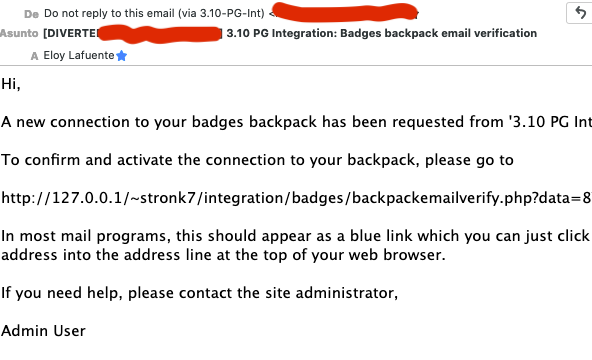The width and height of the screenshot is (592, 360).
Task: Click the blue star next to Eloy Lafuente
Action: [122, 56]
